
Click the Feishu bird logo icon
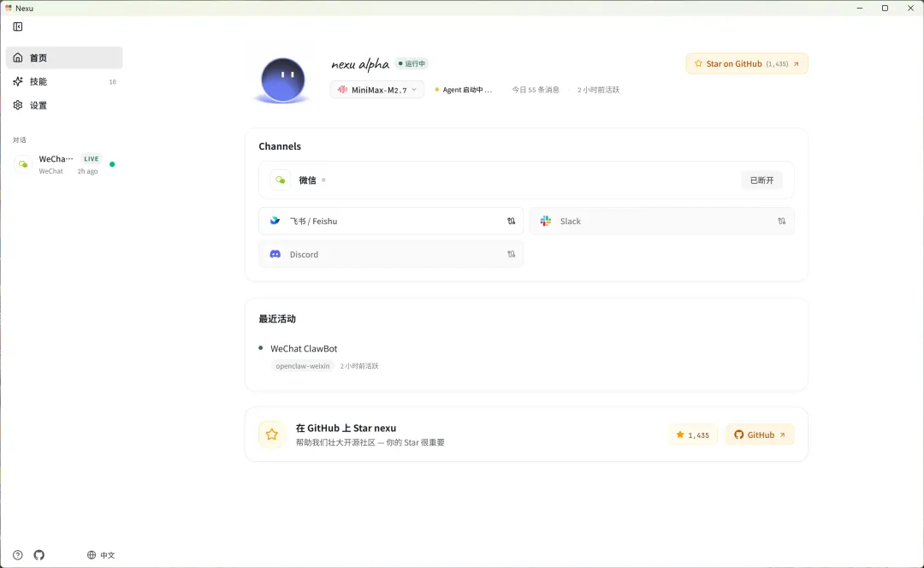pyautogui.click(x=275, y=221)
